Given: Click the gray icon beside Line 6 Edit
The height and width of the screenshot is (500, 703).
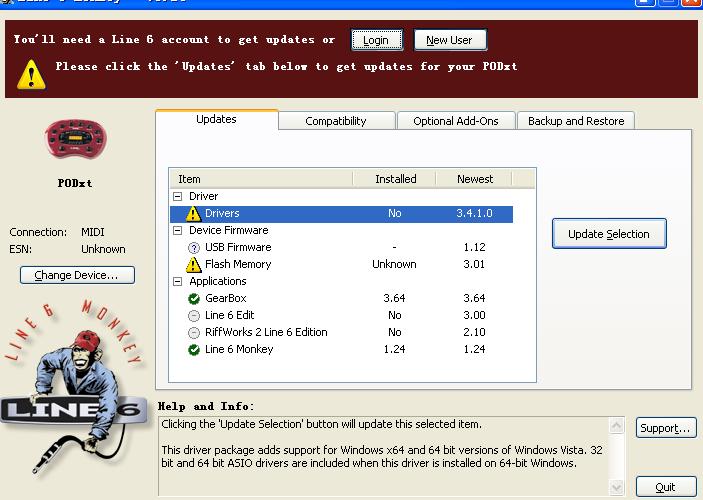Looking at the screenshot, I should 194,316.
